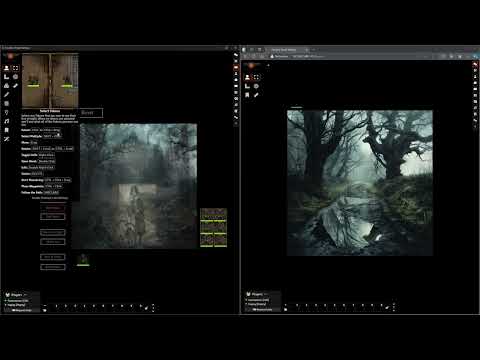This screenshot has width=480, height=360.
Task: Open a new browser tab
Action: coord(314,50)
